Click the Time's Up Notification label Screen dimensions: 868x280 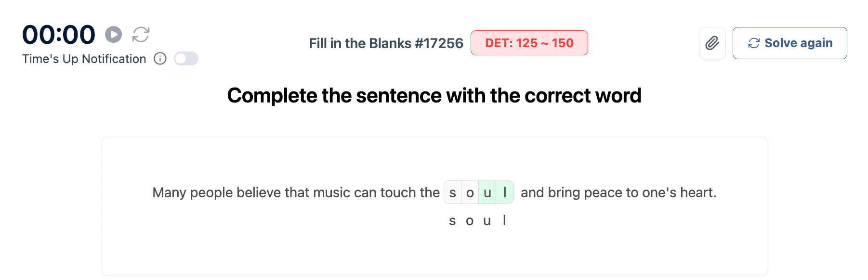coord(84,59)
